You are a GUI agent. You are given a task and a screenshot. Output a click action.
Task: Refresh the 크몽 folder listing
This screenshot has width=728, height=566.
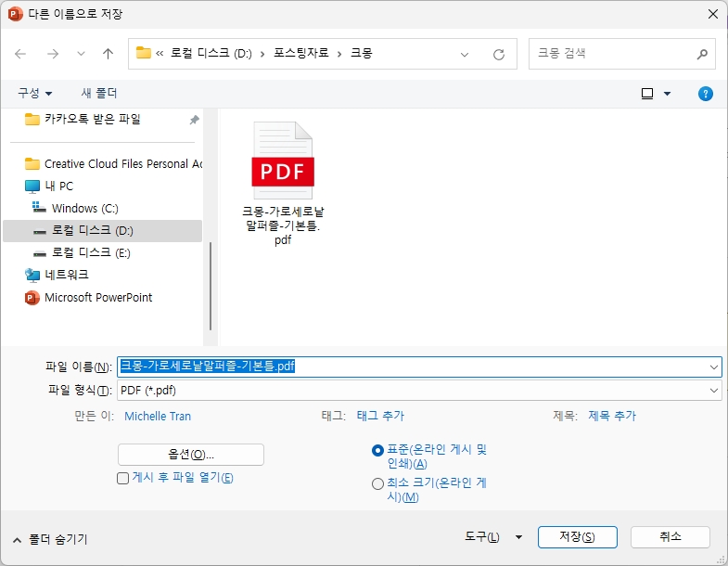[x=499, y=55]
